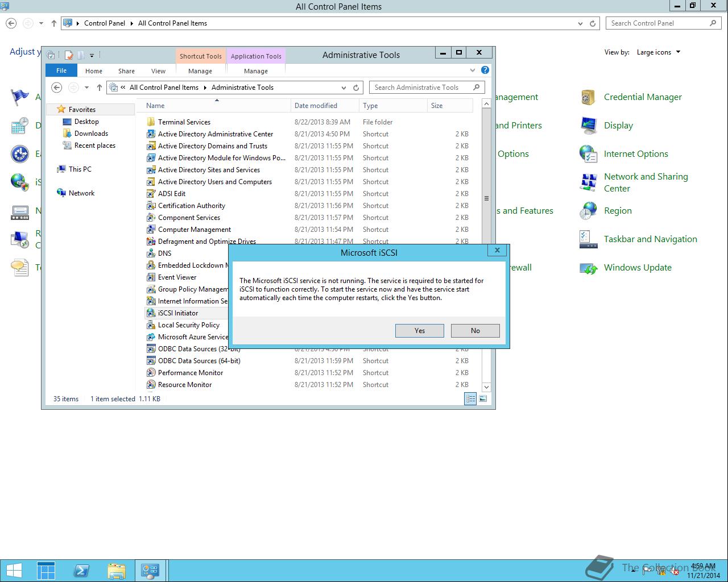Screen dimensions: 728x582
Task: Switch to the View ribbon tab
Action: click(x=158, y=71)
